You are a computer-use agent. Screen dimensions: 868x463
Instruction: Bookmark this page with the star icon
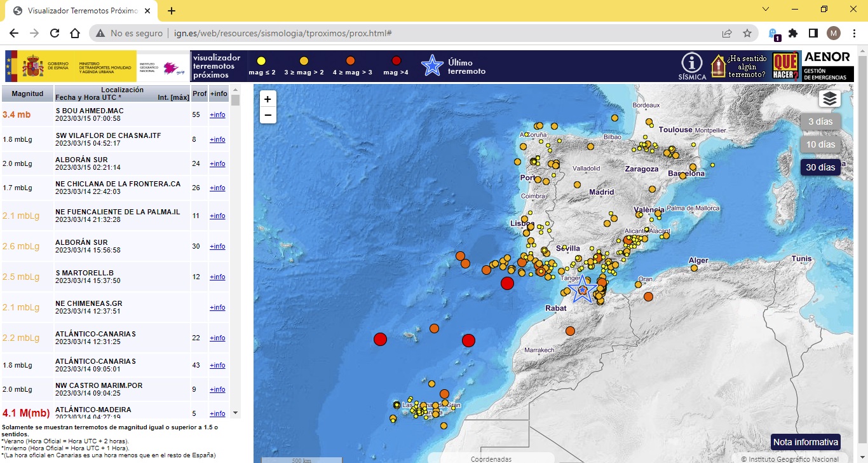[747, 33]
